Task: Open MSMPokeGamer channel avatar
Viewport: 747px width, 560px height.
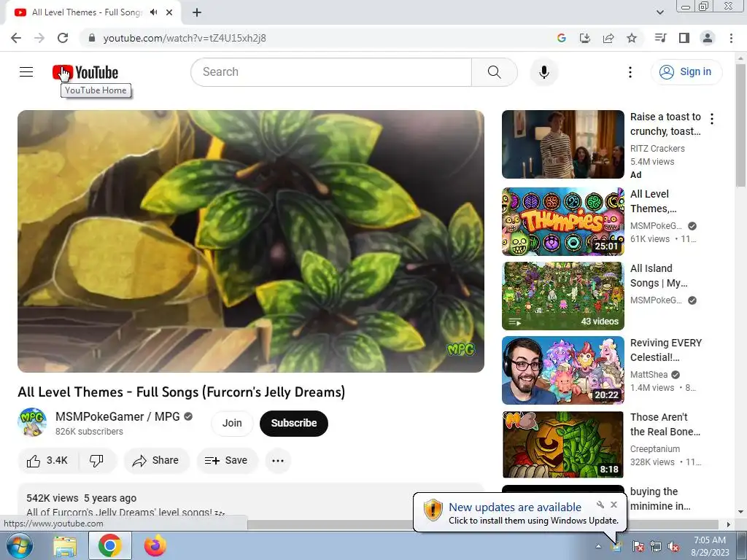Action: coord(32,422)
